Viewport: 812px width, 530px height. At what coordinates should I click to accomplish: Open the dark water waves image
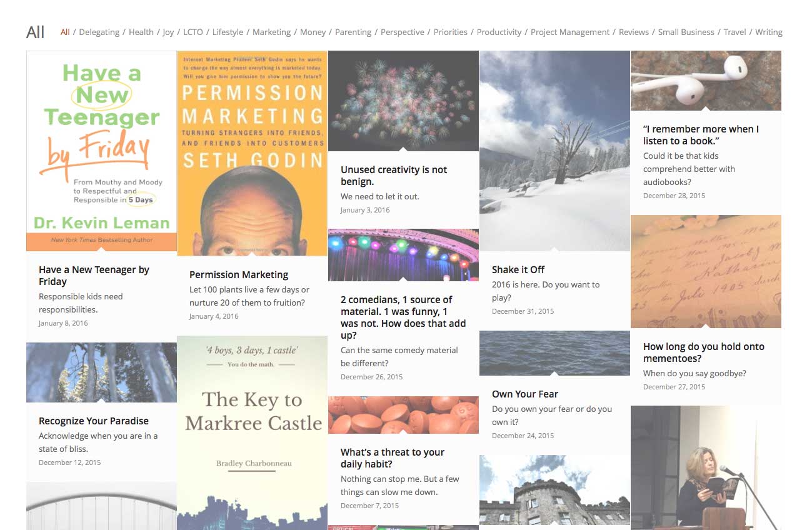554,353
